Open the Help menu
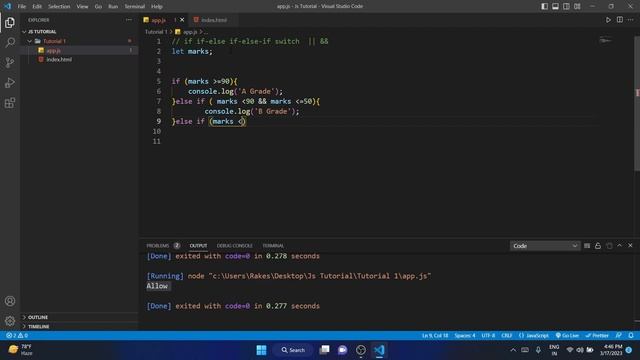 (157, 6)
